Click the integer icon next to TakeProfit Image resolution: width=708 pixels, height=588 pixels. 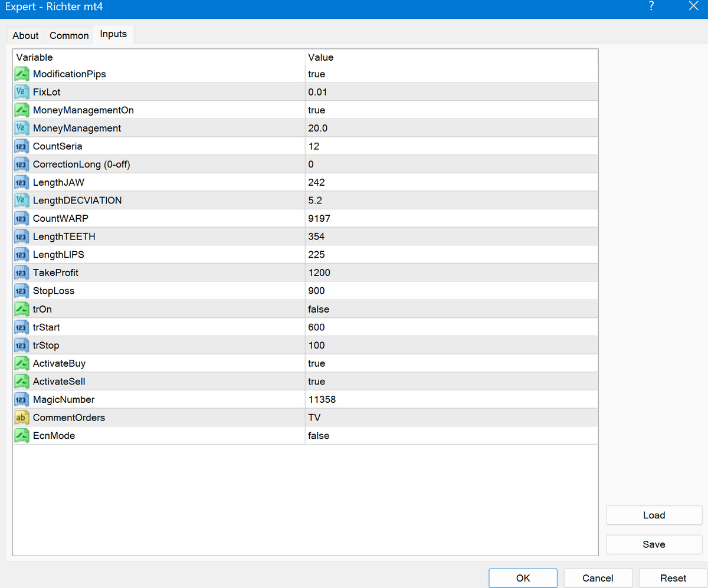(x=22, y=272)
